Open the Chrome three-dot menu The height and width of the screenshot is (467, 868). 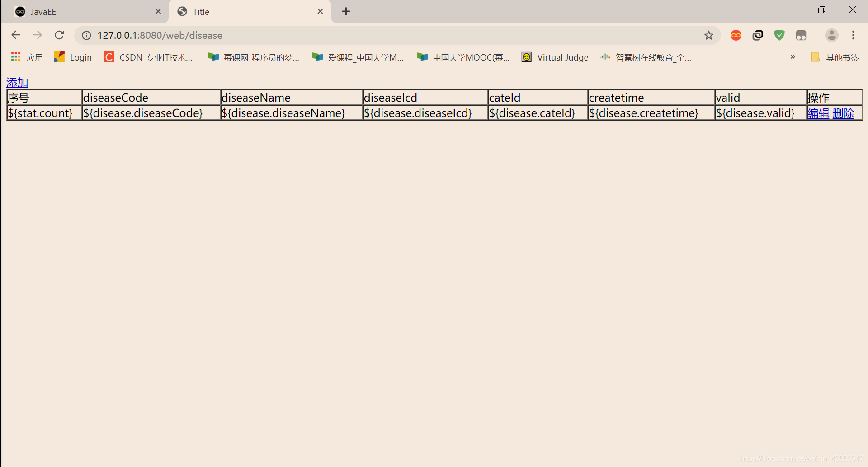click(854, 35)
